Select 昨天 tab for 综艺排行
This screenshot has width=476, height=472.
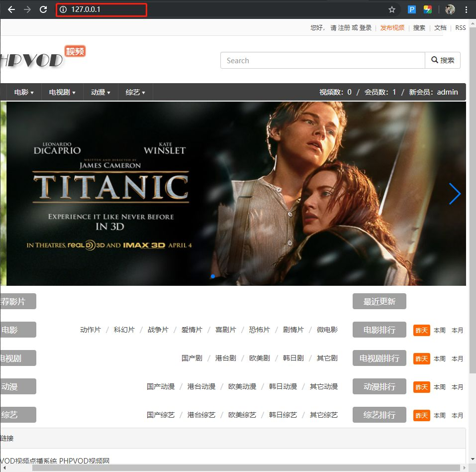coord(422,415)
